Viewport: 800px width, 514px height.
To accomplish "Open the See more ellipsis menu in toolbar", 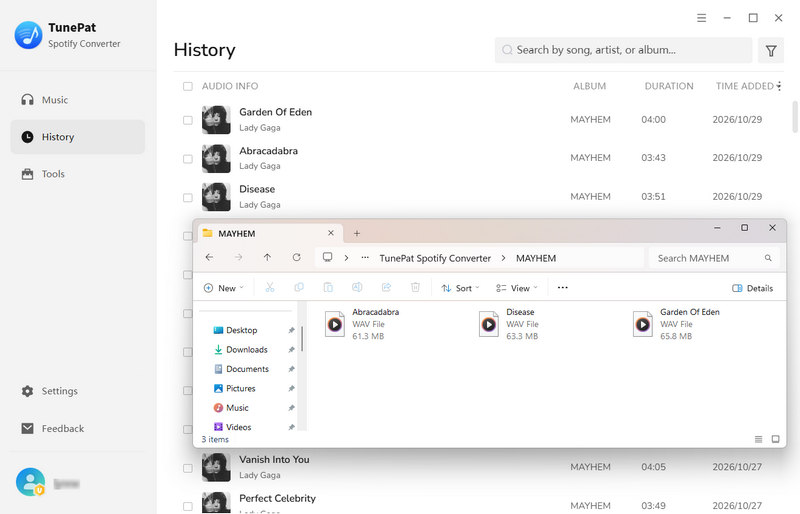I will 562,287.
